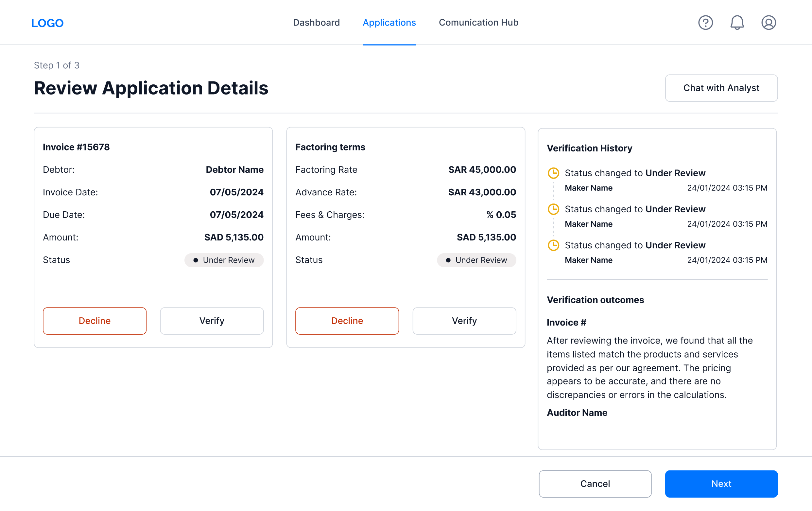Viewport: 812px width, 511px height.
Task: Decline the factoring terms
Action: [347, 321]
